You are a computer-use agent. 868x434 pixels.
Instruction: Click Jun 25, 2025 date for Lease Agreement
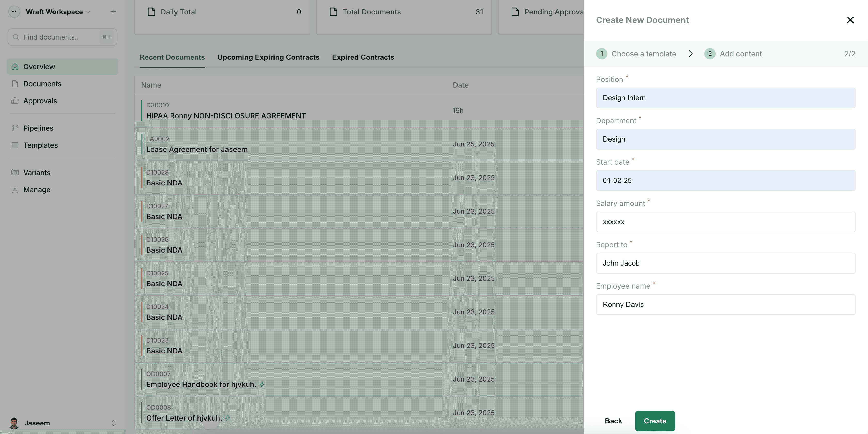coord(474,144)
